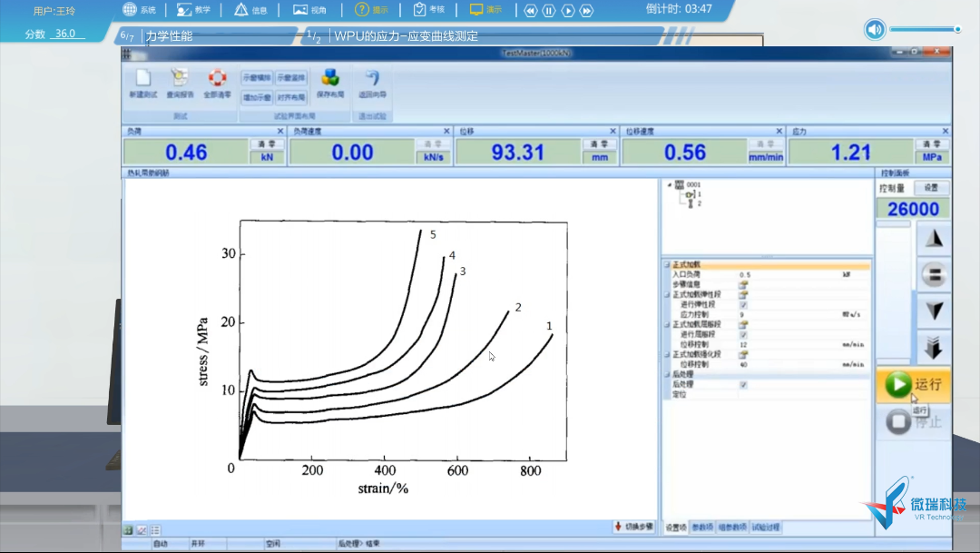Click the speaker volume icon

pyautogui.click(x=875, y=29)
